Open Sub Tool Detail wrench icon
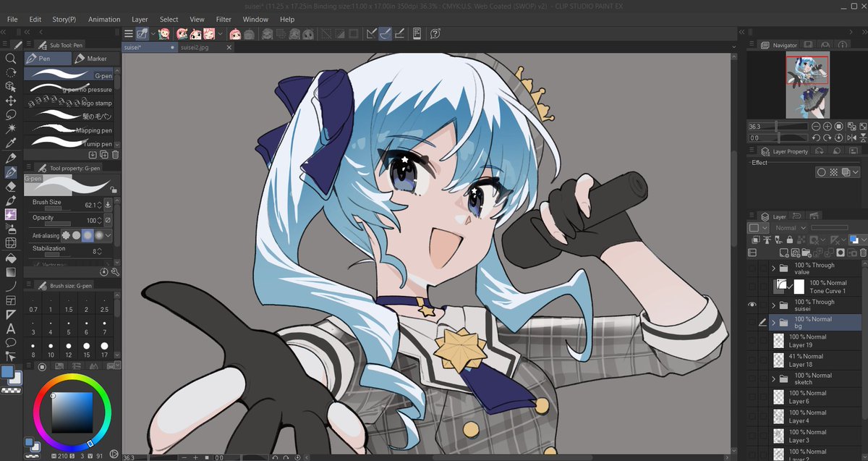868x461 pixels. click(x=116, y=271)
